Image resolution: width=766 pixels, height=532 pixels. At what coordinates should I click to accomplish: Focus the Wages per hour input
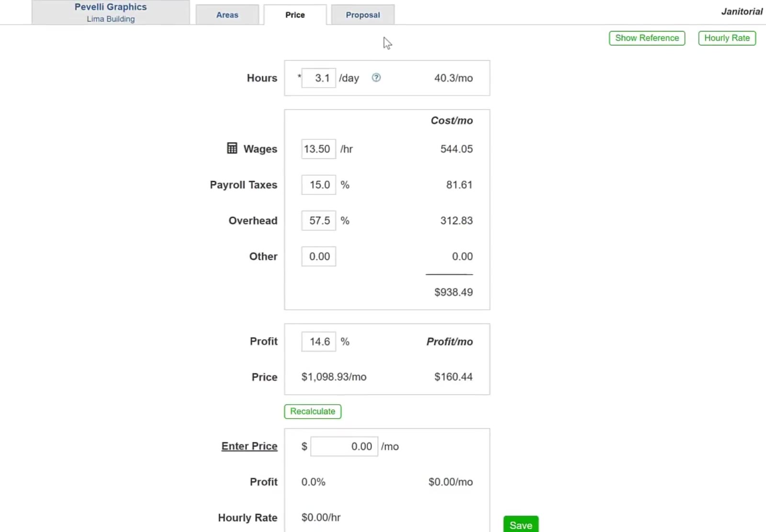tap(318, 149)
